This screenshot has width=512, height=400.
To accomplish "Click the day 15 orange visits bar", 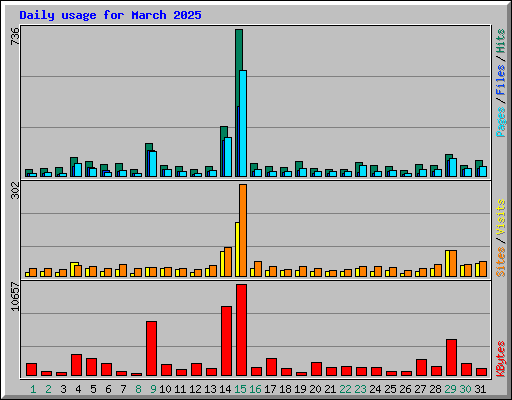I will [x=243, y=230].
